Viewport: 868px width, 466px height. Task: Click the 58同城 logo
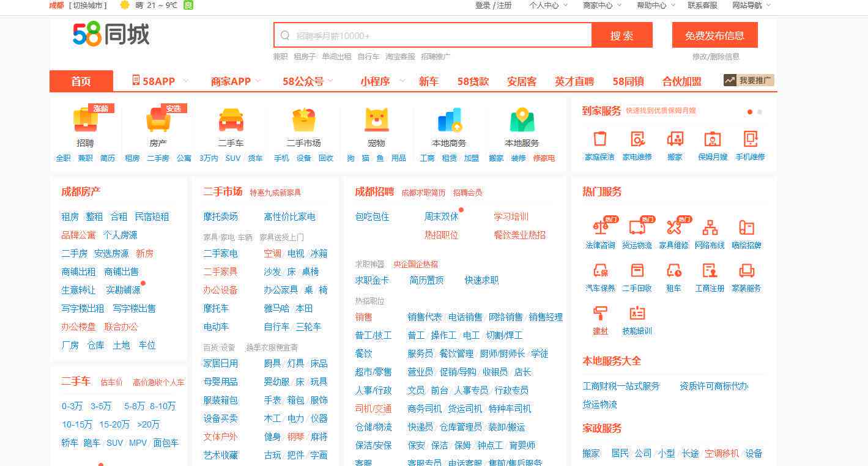[111, 35]
